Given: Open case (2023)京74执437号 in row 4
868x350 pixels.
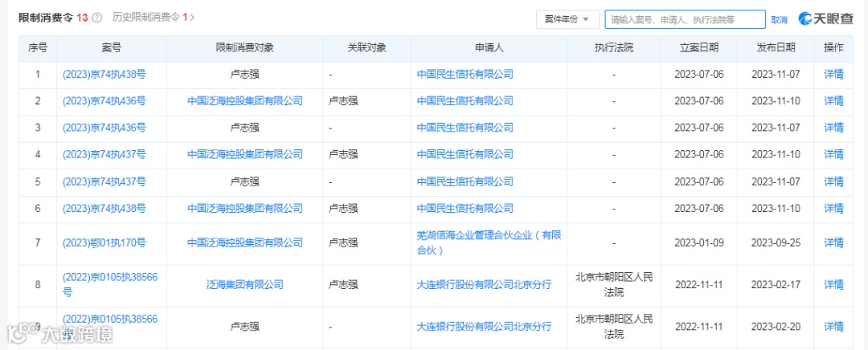Looking at the screenshot, I should pyautogui.click(x=104, y=154).
